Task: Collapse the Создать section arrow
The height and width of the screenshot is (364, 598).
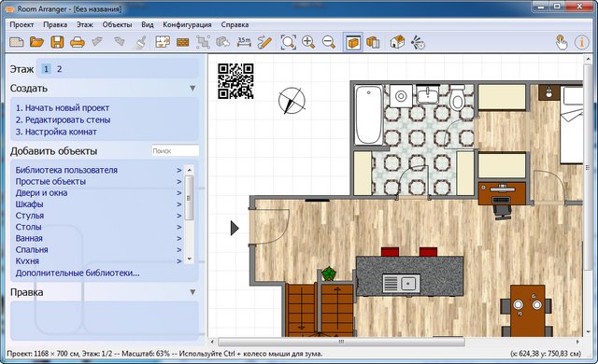Action: coord(192,89)
